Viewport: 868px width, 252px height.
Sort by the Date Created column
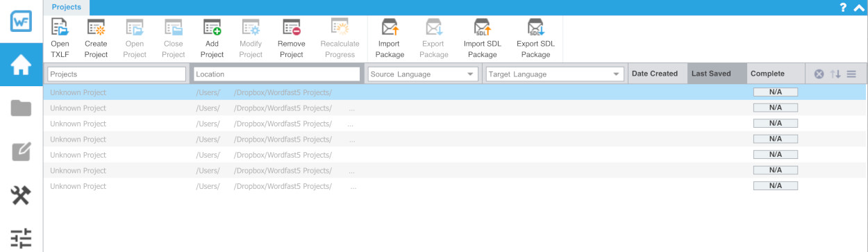point(655,74)
